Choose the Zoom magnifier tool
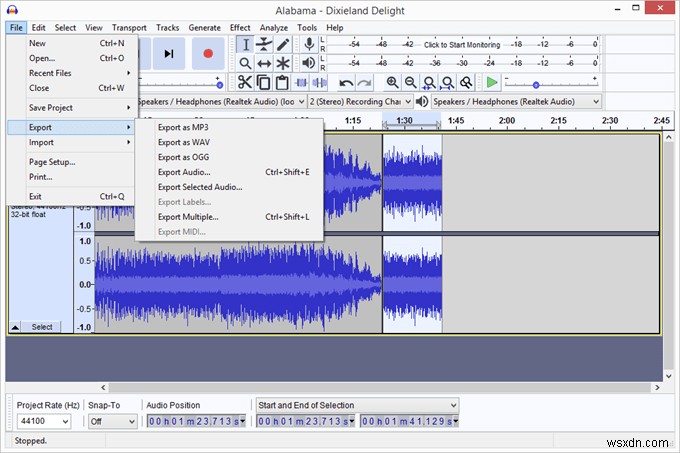 pos(245,64)
